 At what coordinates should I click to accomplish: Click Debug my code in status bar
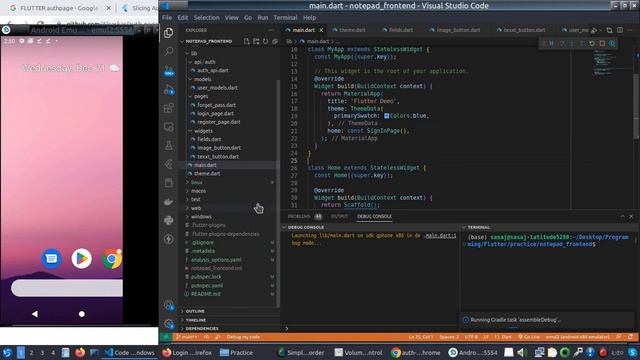pyautogui.click(x=243, y=337)
